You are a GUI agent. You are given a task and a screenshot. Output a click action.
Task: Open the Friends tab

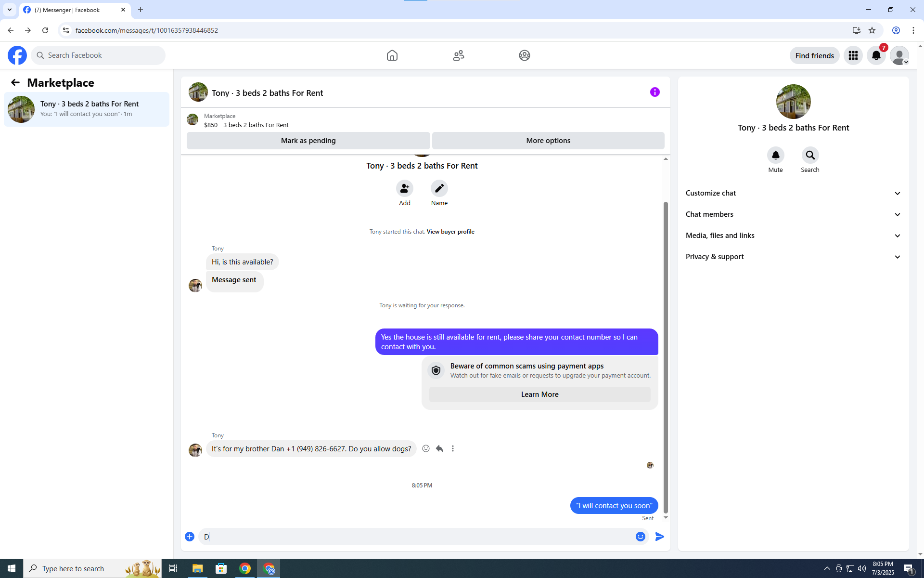coord(458,55)
